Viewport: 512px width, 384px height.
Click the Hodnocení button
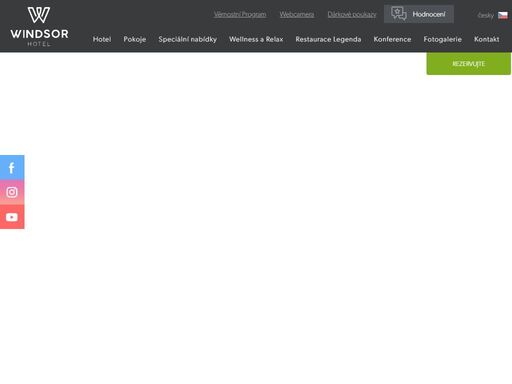click(x=419, y=14)
